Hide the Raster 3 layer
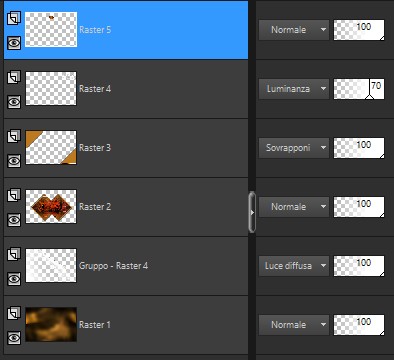 (14, 161)
